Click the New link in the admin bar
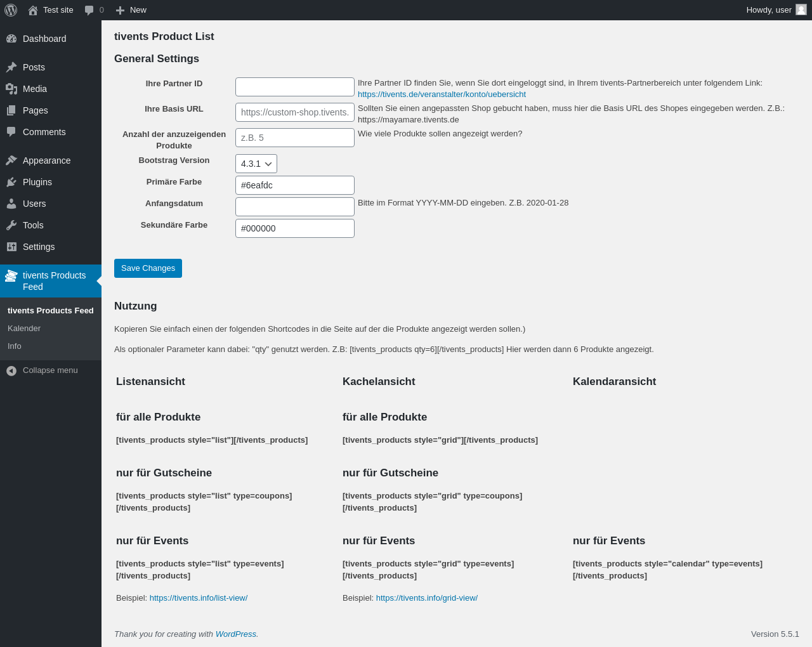Screen dimensions: 812x647 point(138,10)
